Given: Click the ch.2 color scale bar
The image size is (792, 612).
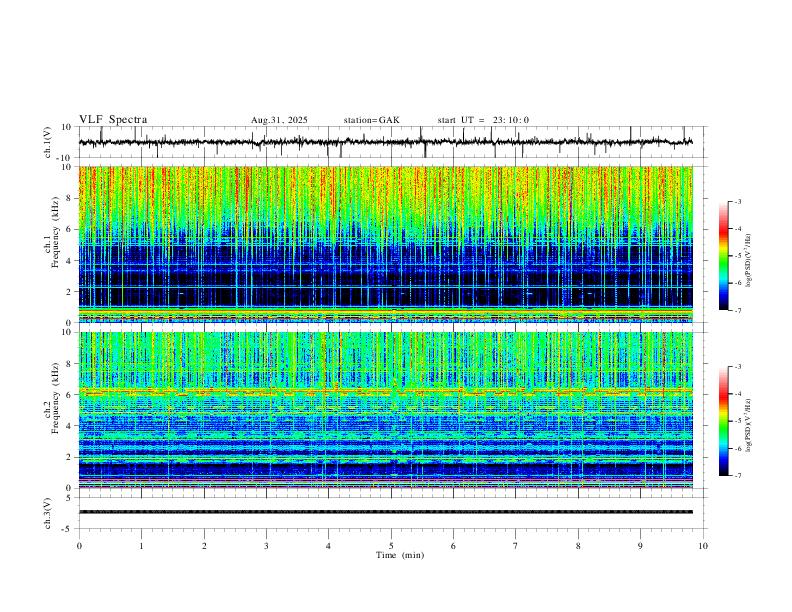Looking at the screenshot, I should (x=724, y=421).
